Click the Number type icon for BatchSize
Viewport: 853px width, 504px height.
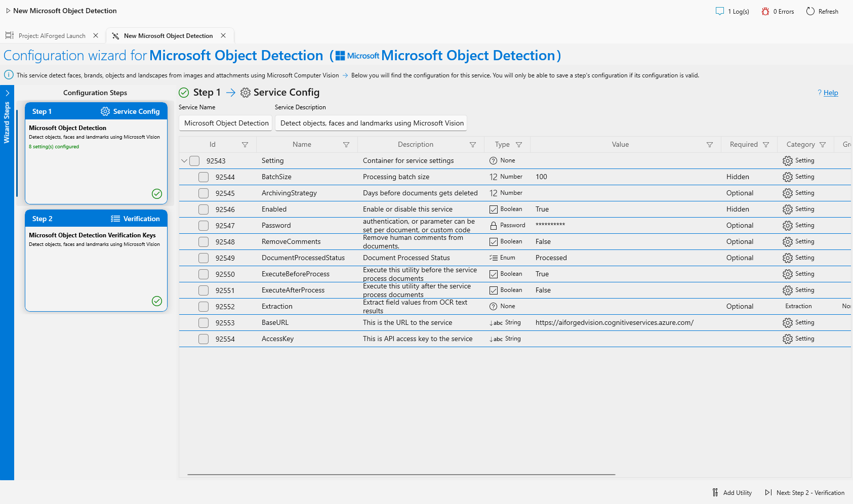[494, 177]
